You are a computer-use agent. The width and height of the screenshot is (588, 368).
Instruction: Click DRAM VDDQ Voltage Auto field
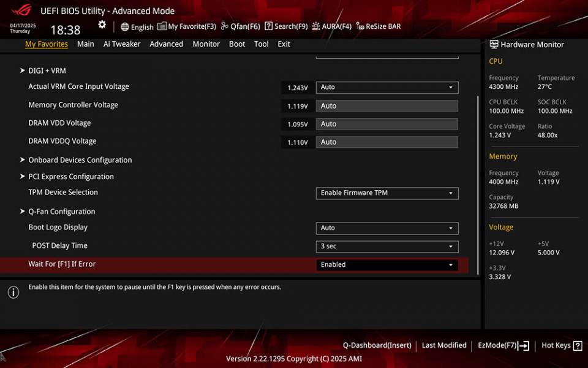point(387,142)
